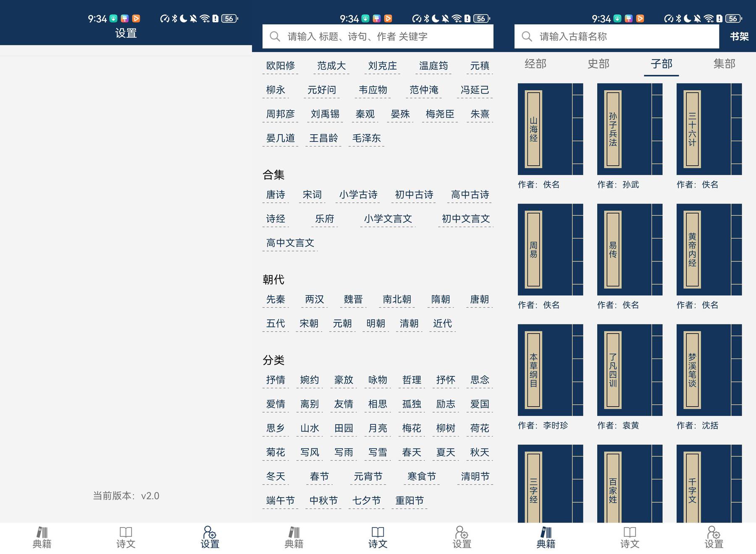This screenshot has width=756, height=554.
Task: Filter by dynasty 先秦
Action: point(276,299)
